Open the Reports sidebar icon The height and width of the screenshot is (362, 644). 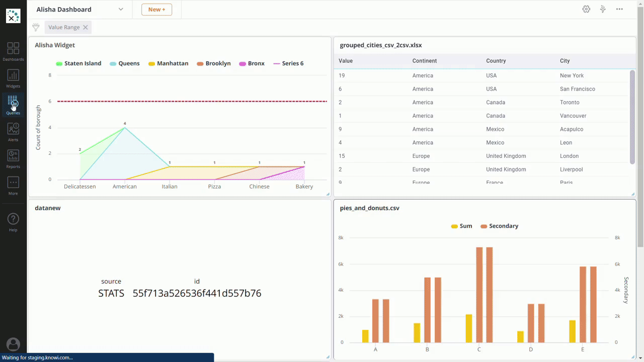pos(13,158)
